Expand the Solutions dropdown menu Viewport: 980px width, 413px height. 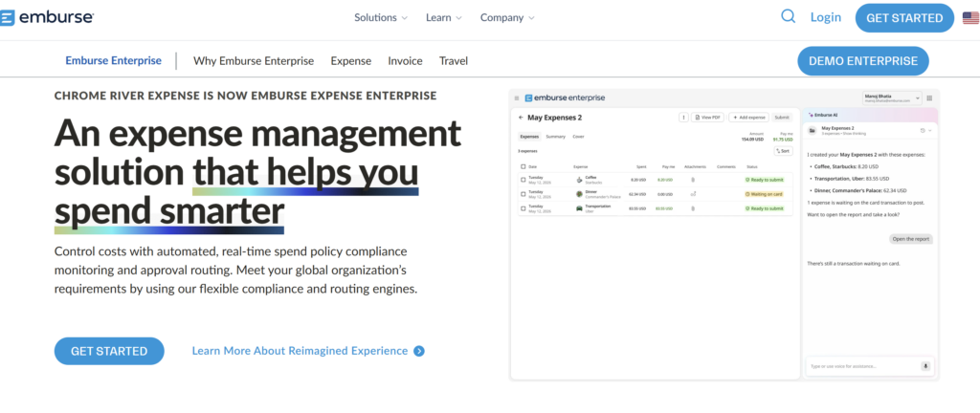coord(381,17)
